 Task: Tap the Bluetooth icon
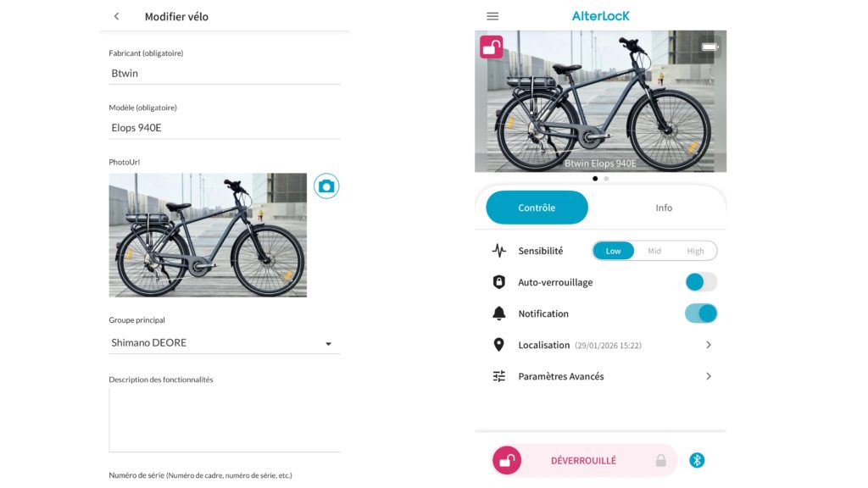point(697,460)
